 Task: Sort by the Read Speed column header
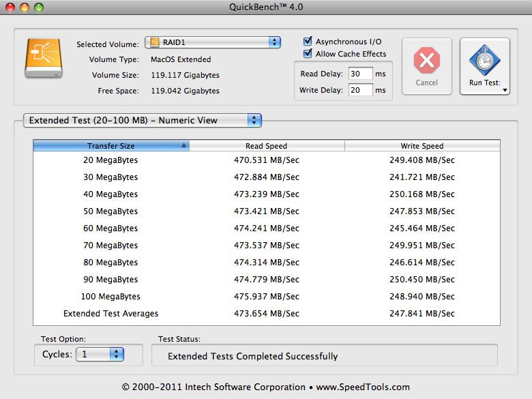tap(267, 145)
